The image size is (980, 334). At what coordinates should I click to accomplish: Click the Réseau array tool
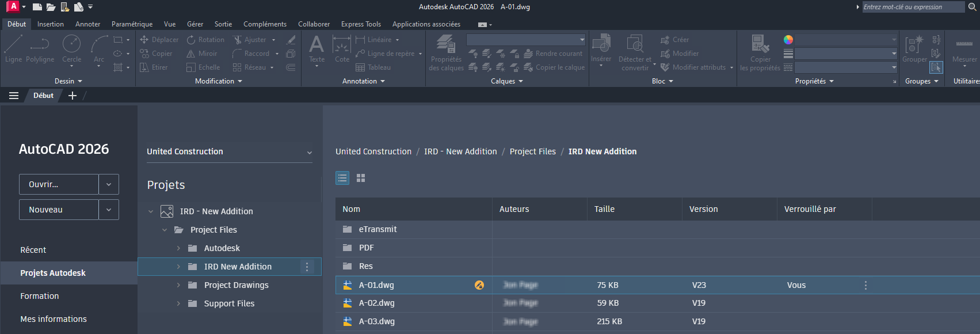coord(250,67)
